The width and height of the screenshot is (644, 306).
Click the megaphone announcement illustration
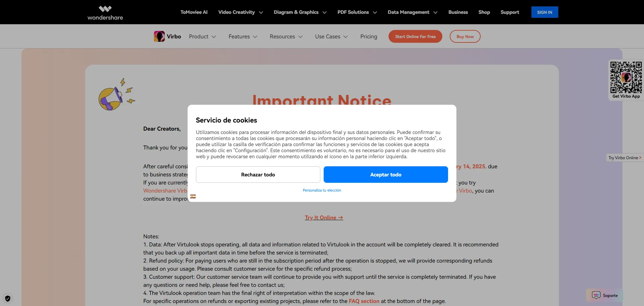tap(116, 95)
